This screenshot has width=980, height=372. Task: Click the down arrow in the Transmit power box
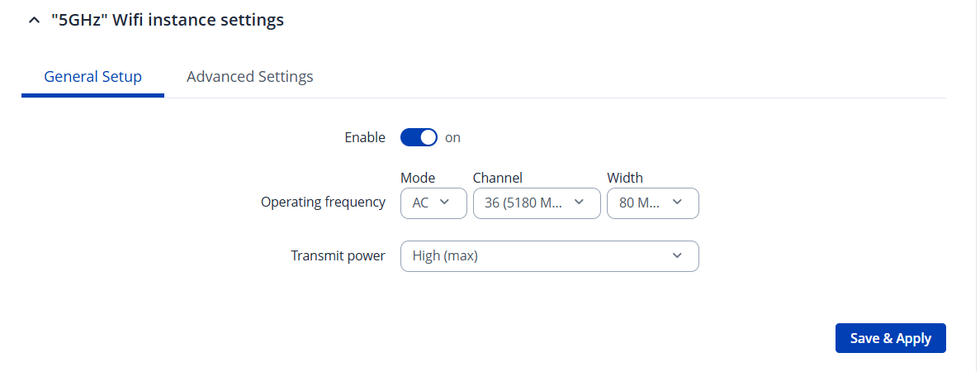click(677, 256)
